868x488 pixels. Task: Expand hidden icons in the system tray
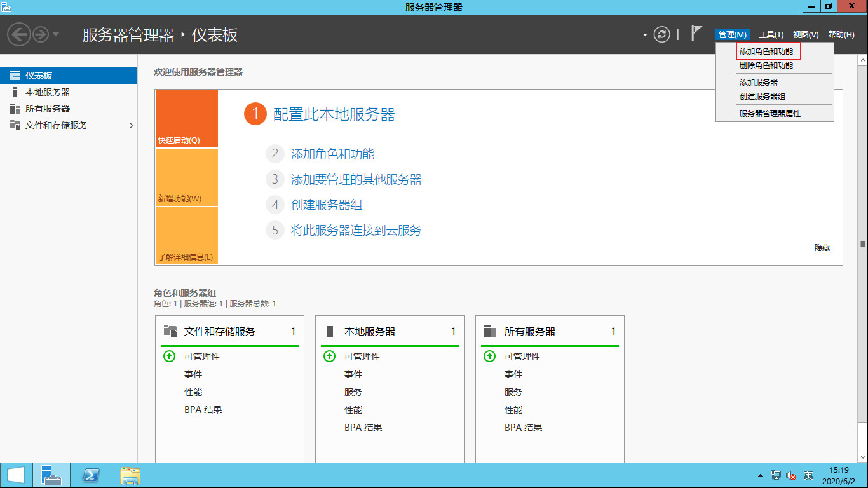point(760,475)
